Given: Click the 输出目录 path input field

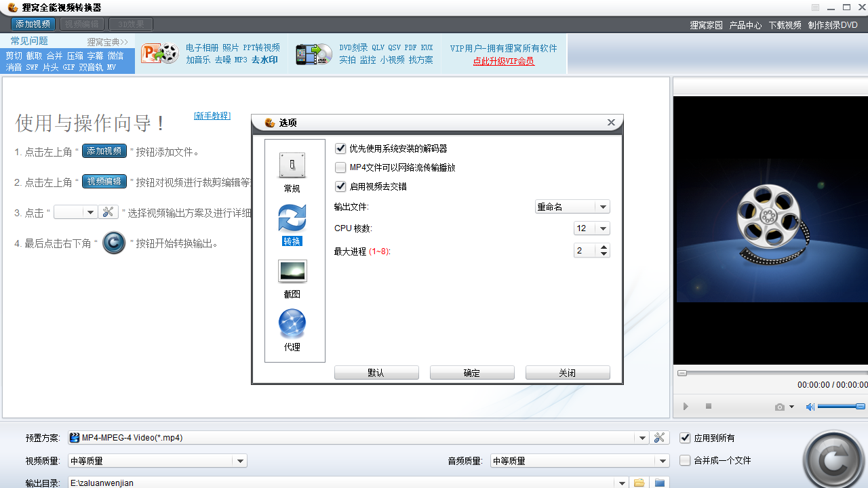Looking at the screenshot, I should [339, 483].
